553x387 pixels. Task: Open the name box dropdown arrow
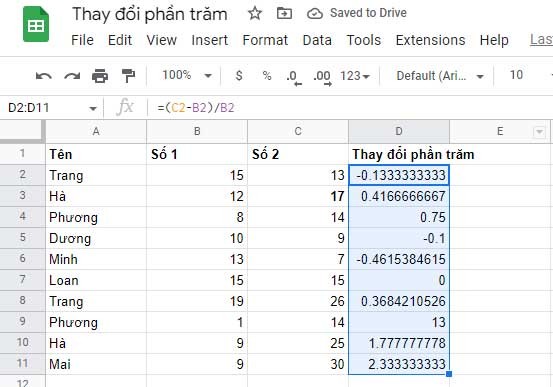click(x=93, y=108)
